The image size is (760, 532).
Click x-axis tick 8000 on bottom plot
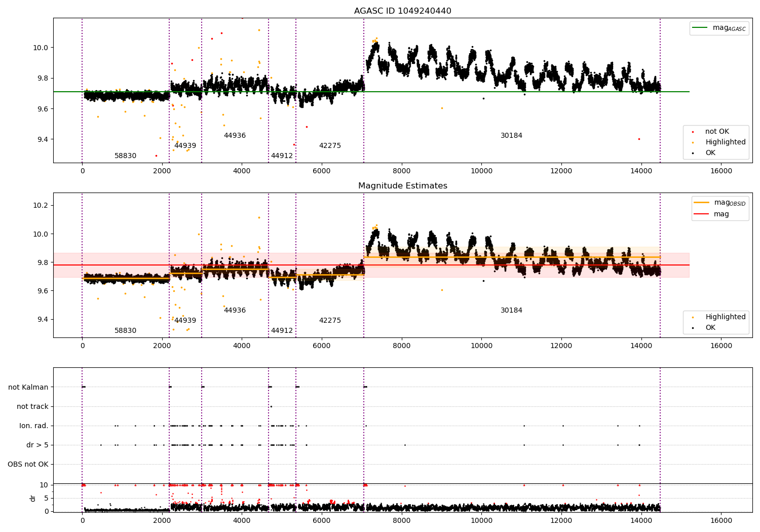pyautogui.click(x=402, y=520)
